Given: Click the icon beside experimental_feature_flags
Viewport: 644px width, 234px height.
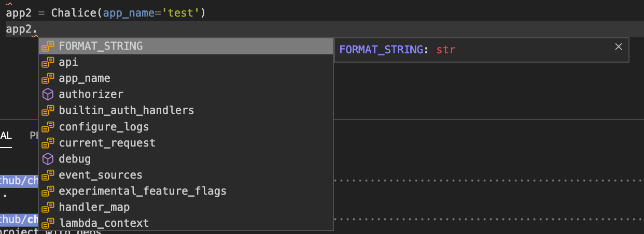Looking at the screenshot, I should click(48, 191).
